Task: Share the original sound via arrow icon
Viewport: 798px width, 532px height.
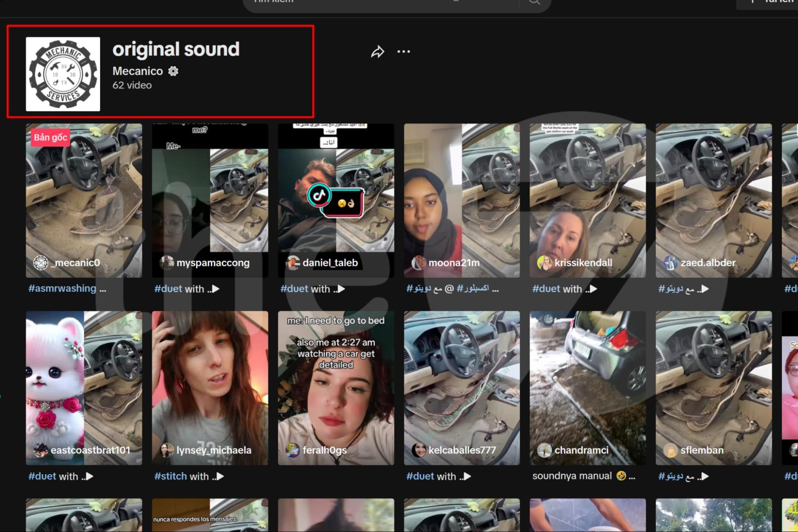Action: coord(377,51)
